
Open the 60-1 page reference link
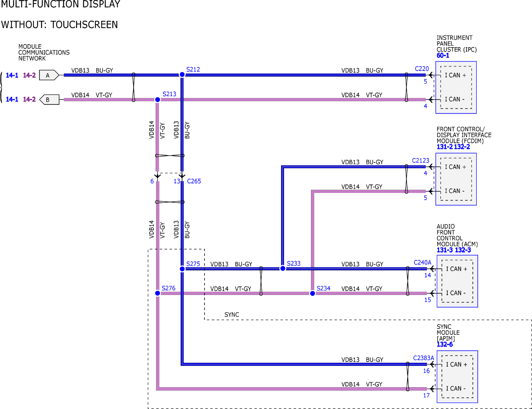coord(443,55)
